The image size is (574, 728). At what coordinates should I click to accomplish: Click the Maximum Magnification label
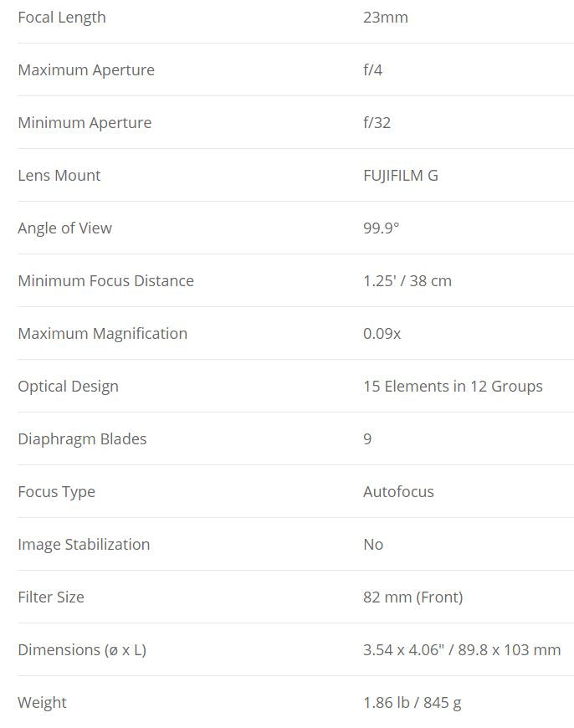pyautogui.click(x=102, y=334)
